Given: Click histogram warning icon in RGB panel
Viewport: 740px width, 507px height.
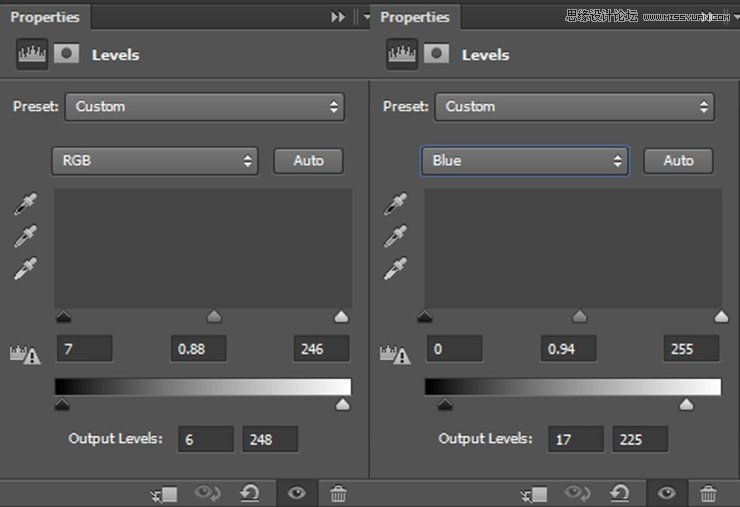Looking at the screenshot, I should coord(25,355).
